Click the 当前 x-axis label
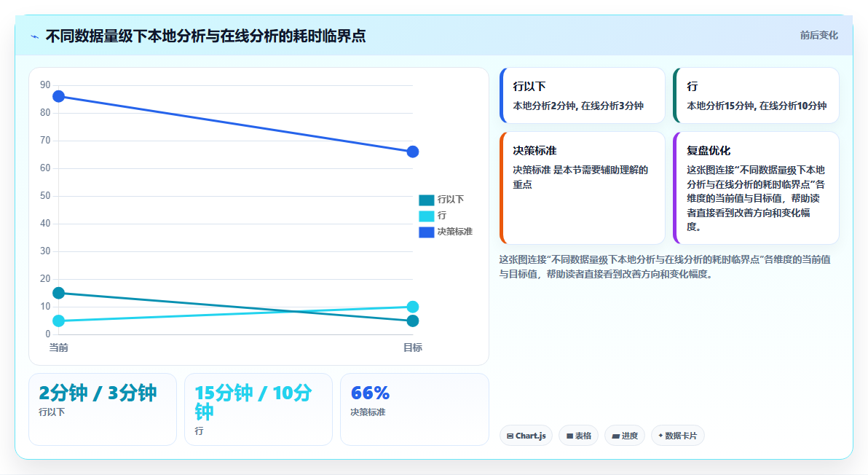Viewport: 868px width, 475px height. click(59, 348)
